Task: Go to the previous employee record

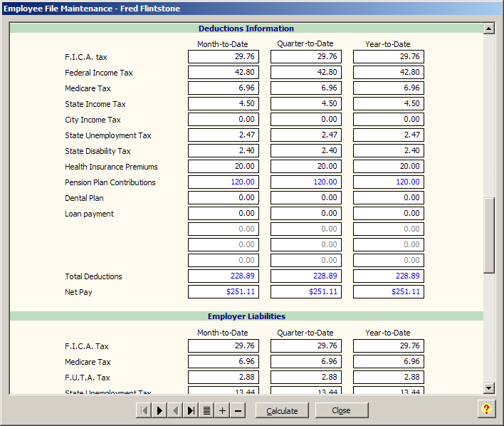Action: coord(175,410)
